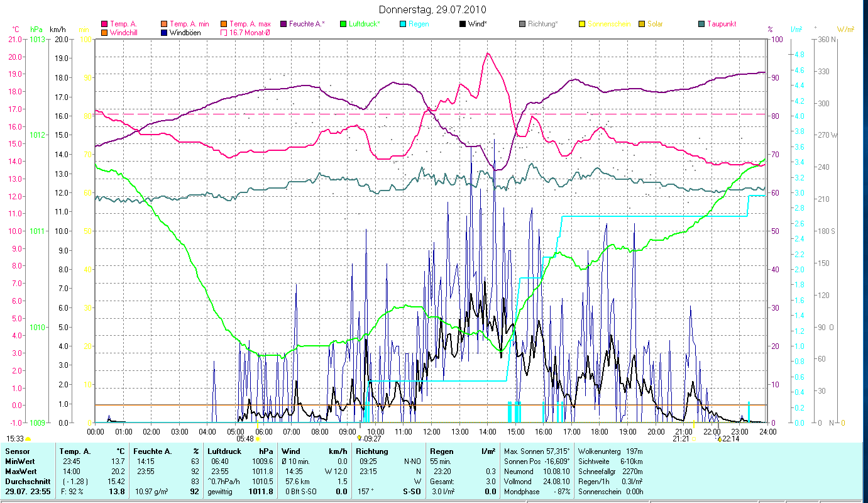Click the teal Taupunkt legend swatch
The image size is (868, 503).
coord(701,24)
